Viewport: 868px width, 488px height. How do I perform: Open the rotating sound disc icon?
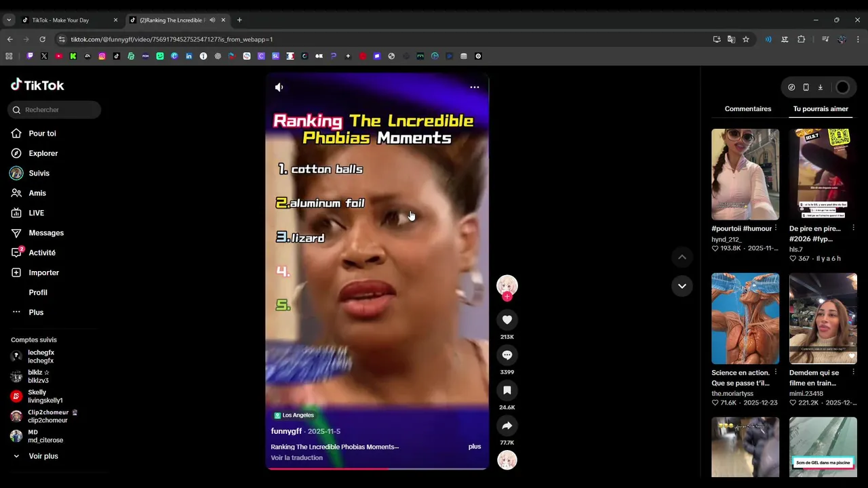(x=507, y=460)
